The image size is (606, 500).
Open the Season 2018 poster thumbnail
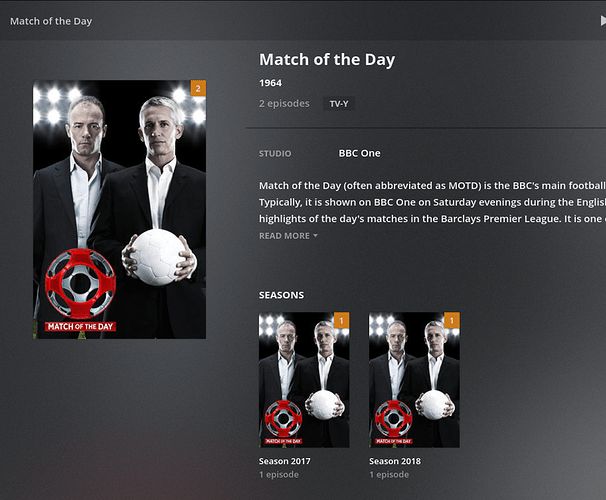pyautogui.click(x=414, y=380)
